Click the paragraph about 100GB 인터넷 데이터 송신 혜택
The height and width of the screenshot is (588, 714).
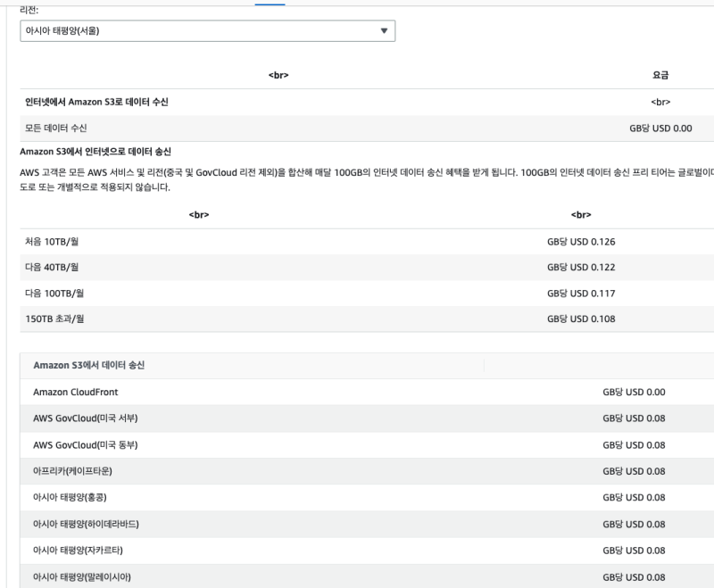(367, 179)
